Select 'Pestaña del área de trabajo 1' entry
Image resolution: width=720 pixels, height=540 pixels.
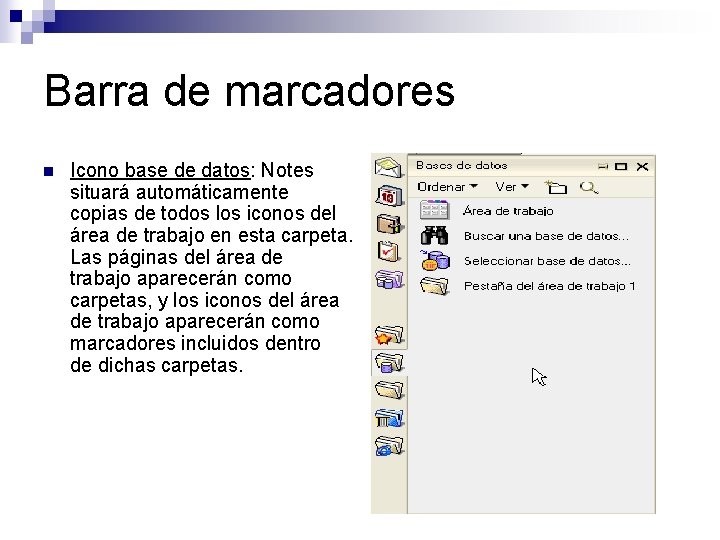(549, 286)
